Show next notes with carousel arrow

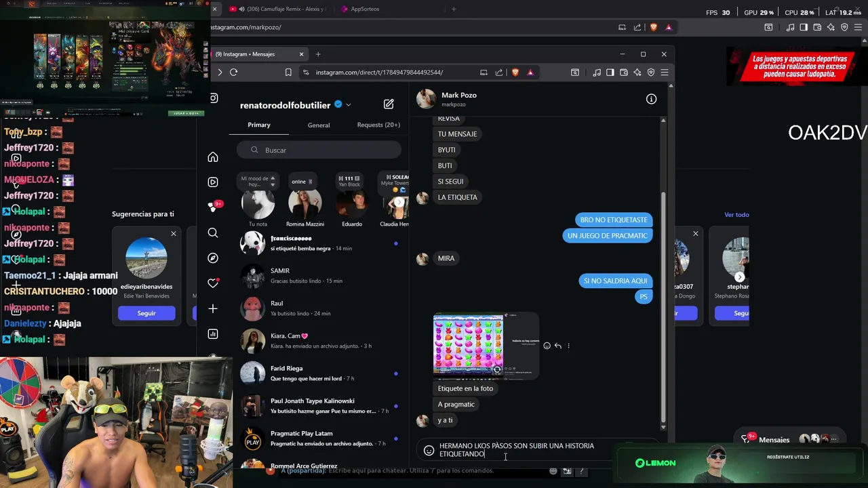(x=399, y=202)
